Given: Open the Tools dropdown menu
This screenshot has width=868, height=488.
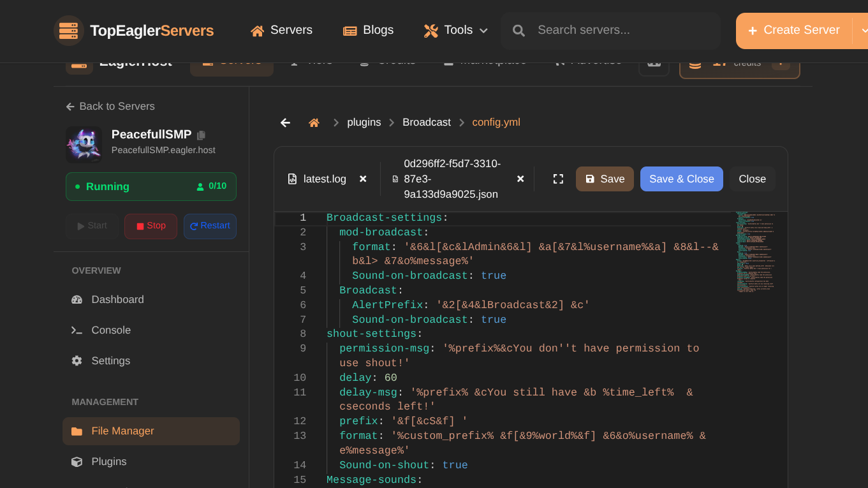Looking at the screenshot, I should point(456,31).
